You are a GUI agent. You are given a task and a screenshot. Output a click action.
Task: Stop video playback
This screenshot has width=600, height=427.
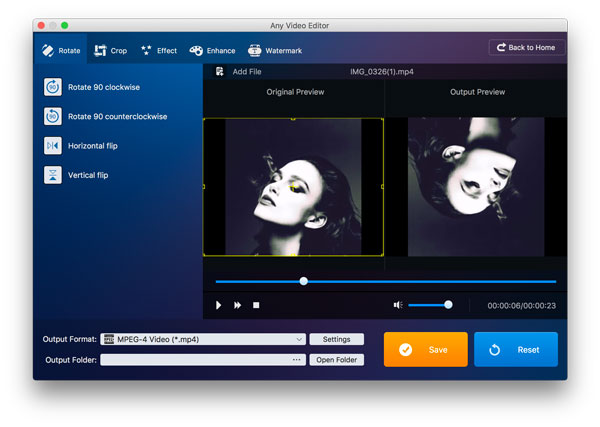(256, 305)
